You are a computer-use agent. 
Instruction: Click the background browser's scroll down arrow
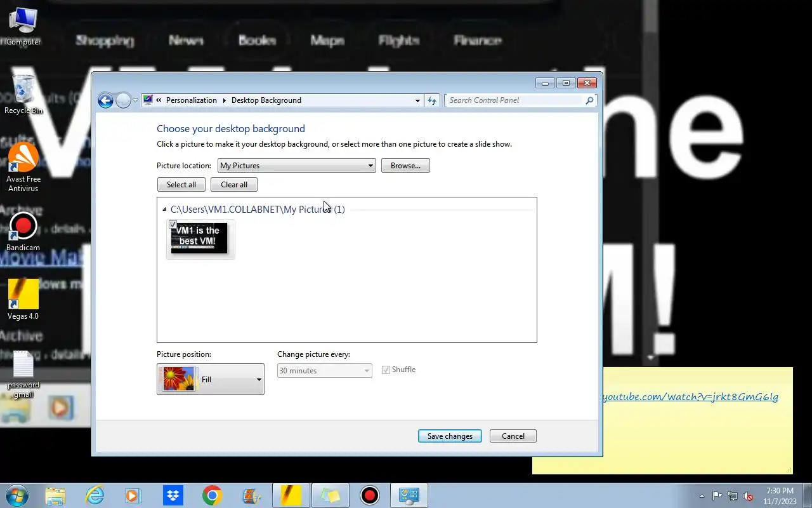point(650,358)
